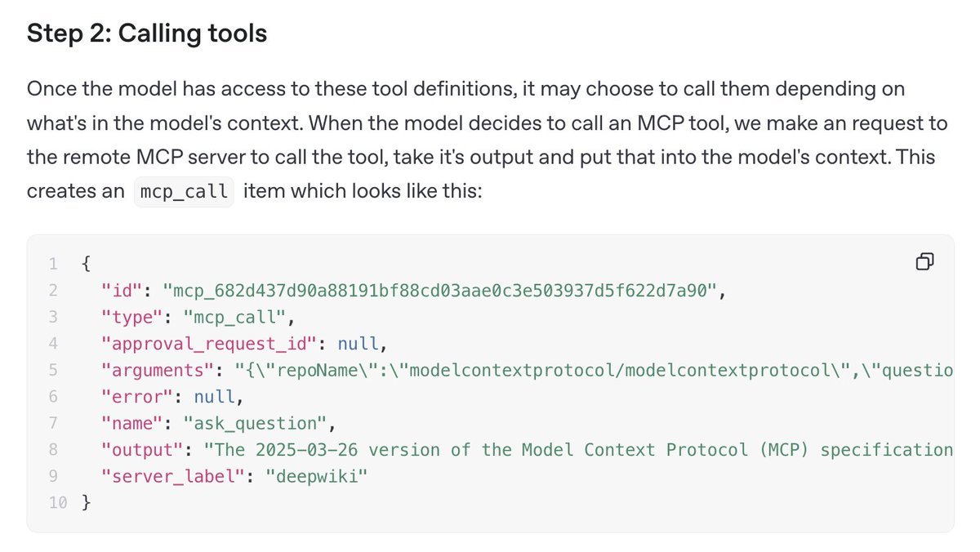
Task: Click the "type" key on line 3
Action: click(x=129, y=316)
